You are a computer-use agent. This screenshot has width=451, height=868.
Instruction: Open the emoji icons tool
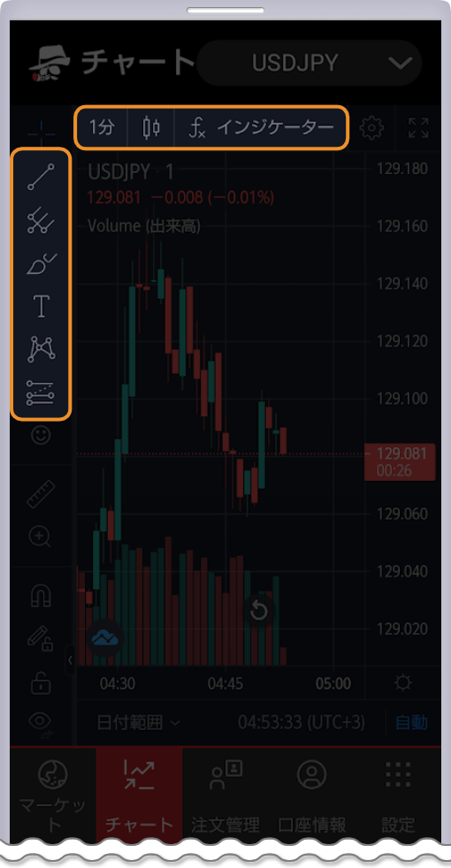(x=41, y=435)
